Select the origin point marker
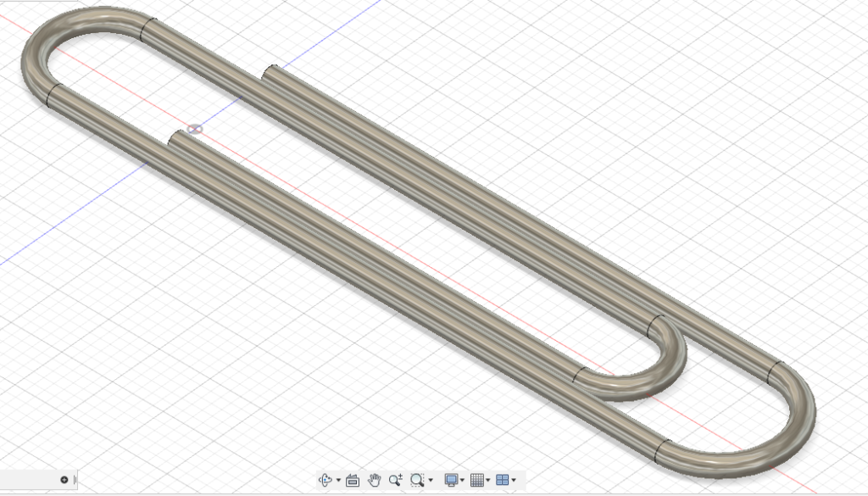The image size is (868, 496). tap(195, 129)
